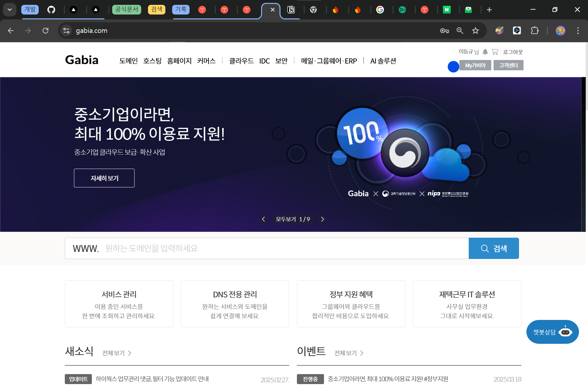Click the 자세히 보기 banner button
The width and height of the screenshot is (588, 387).
point(104,178)
